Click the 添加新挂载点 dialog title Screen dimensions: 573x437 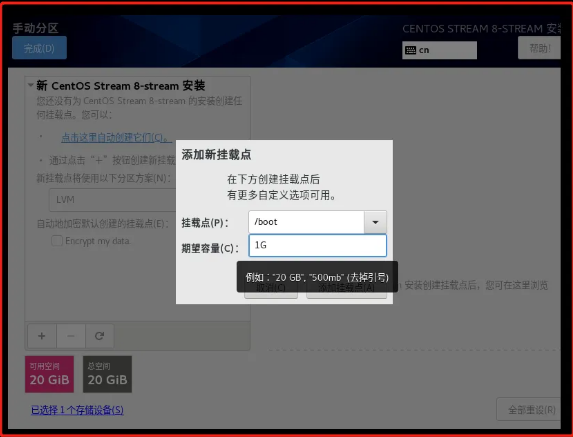coord(216,155)
